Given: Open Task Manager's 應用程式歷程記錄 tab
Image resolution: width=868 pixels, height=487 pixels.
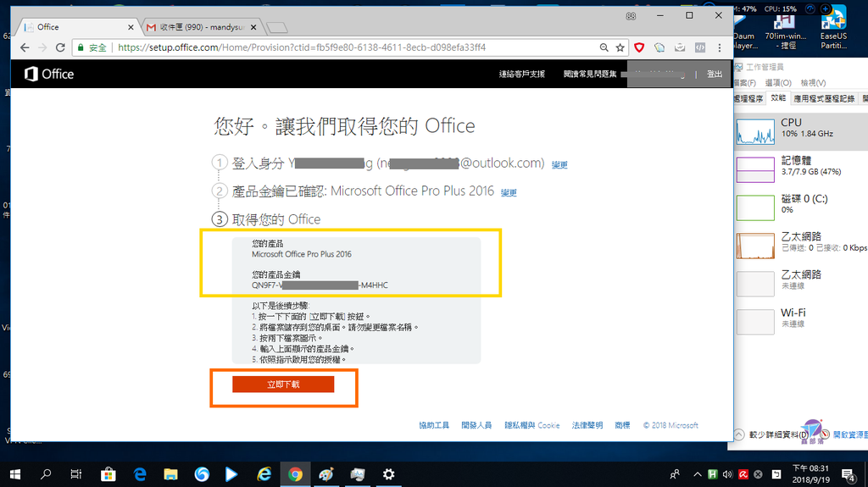Looking at the screenshot, I should click(824, 98).
